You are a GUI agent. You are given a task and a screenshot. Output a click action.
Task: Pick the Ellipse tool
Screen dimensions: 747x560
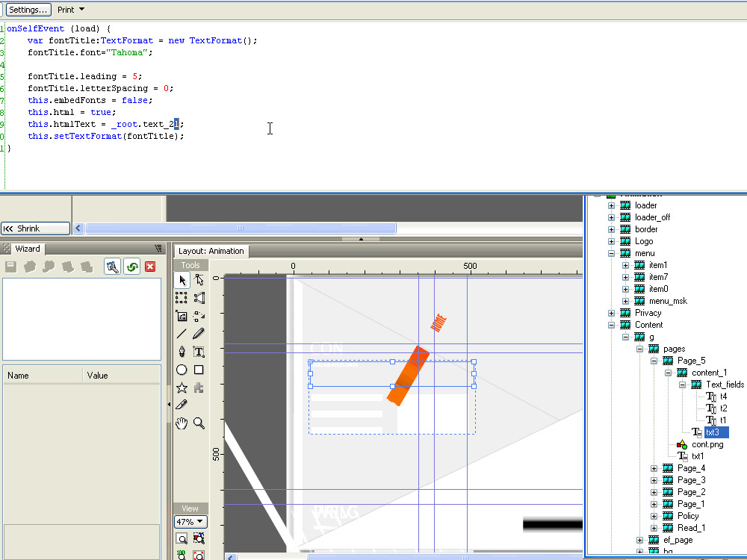[x=182, y=370]
